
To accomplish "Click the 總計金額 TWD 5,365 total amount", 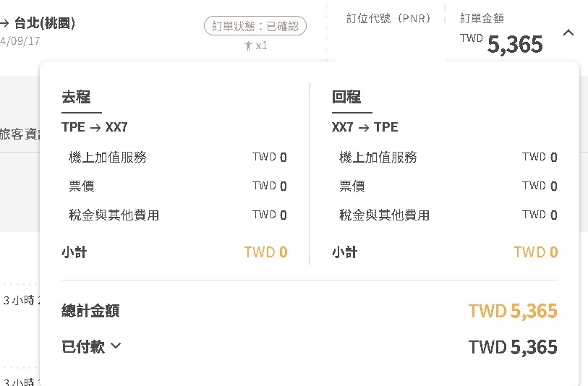I will pyautogui.click(x=512, y=312).
